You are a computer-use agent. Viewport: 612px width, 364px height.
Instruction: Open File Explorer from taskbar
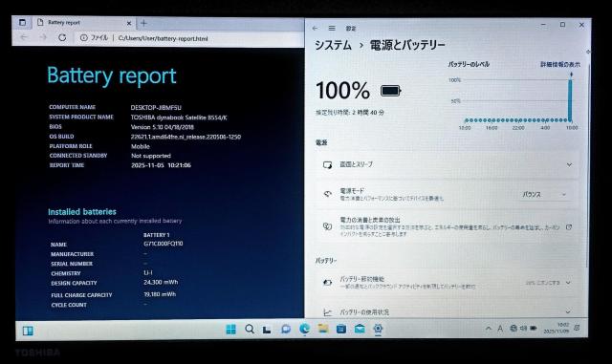click(x=323, y=329)
